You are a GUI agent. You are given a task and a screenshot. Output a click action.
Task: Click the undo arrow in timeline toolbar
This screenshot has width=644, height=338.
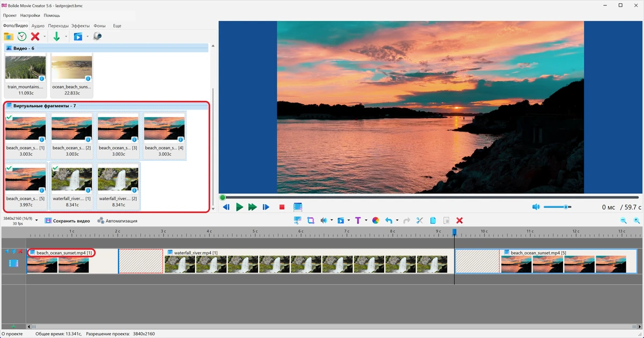click(389, 221)
